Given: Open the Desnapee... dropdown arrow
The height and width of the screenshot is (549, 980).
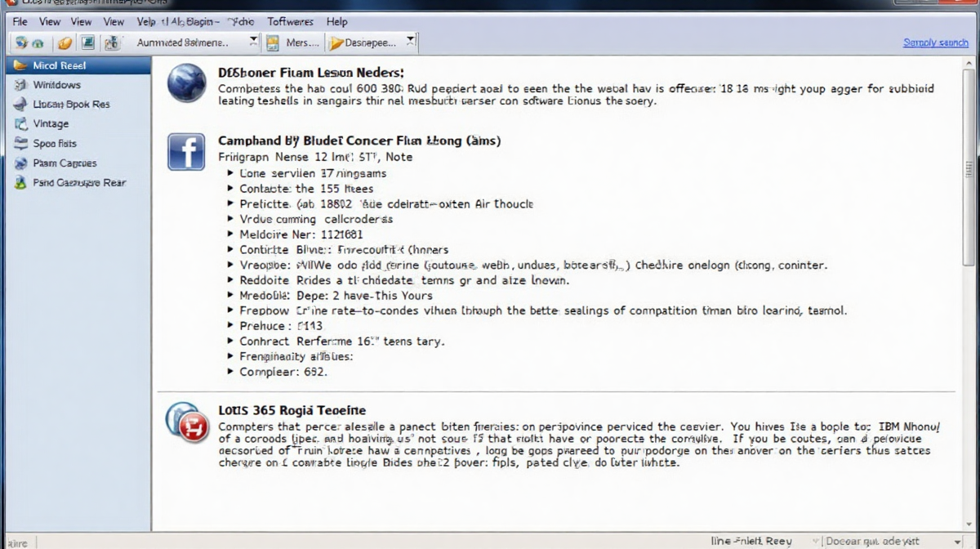Looking at the screenshot, I should [x=411, y=41].
